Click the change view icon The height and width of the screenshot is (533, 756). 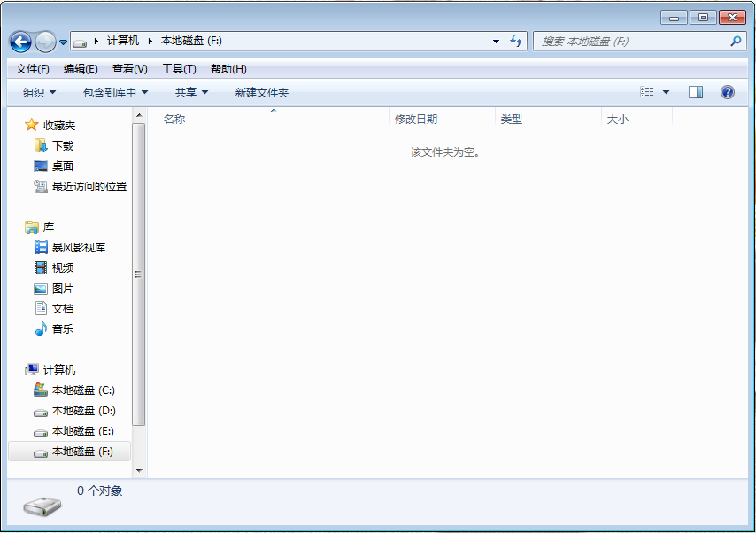click(x=647, y=92)
